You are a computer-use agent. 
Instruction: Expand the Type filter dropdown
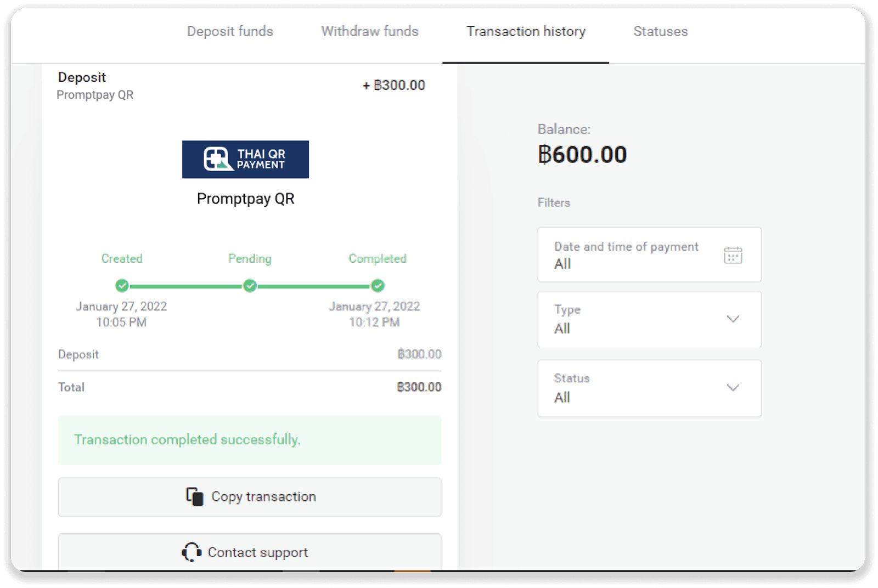[x=733, y=319]
